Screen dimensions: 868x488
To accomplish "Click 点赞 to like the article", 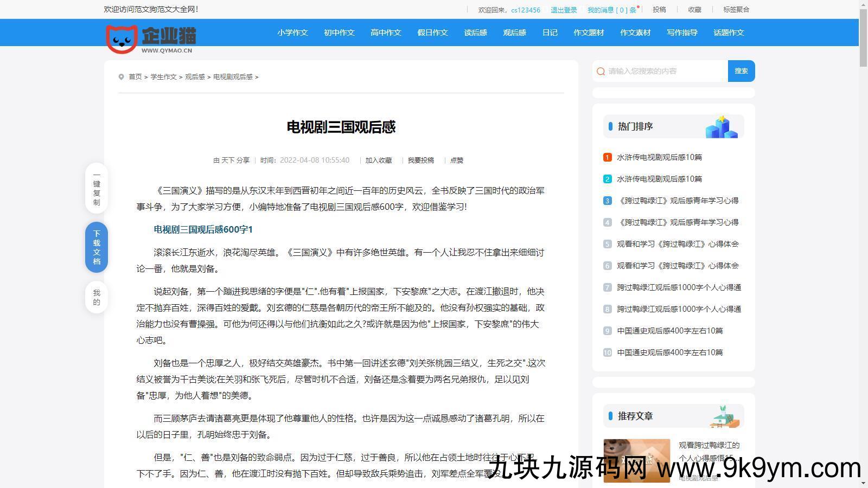I will click(457, 160).
